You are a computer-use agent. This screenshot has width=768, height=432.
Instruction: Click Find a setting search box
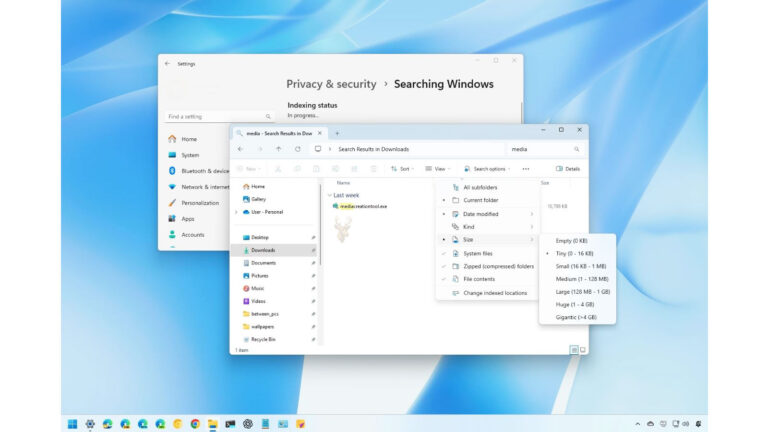click(218, 117)
